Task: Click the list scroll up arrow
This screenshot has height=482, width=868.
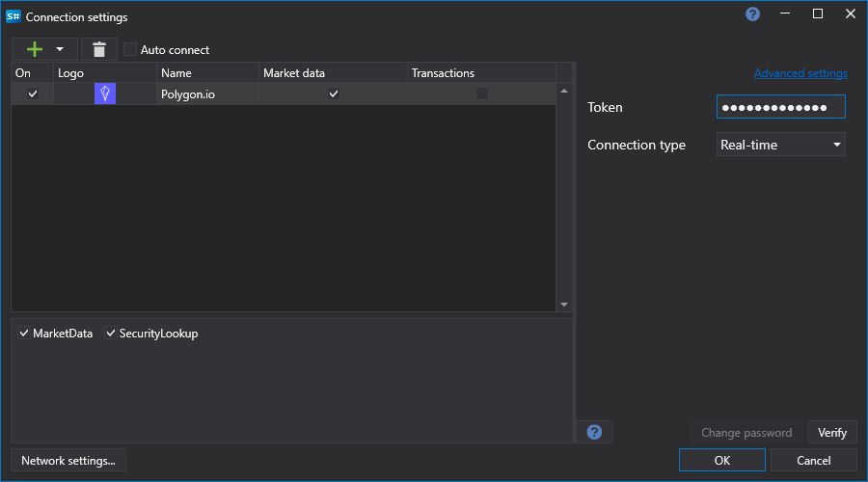Action: (564, 91)
